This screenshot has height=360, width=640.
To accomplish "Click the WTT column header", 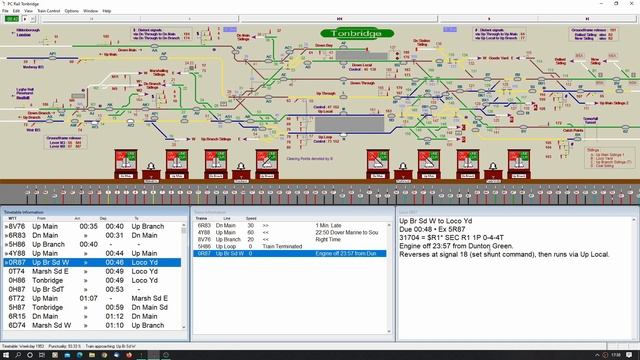I will pyautogui.click(x=12, y=218).
